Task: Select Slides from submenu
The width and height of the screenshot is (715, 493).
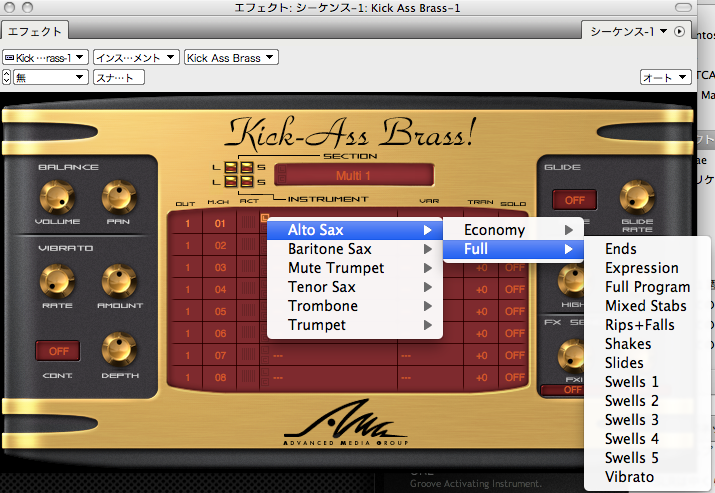Action: pyautogui.click(x=648, y=363)
